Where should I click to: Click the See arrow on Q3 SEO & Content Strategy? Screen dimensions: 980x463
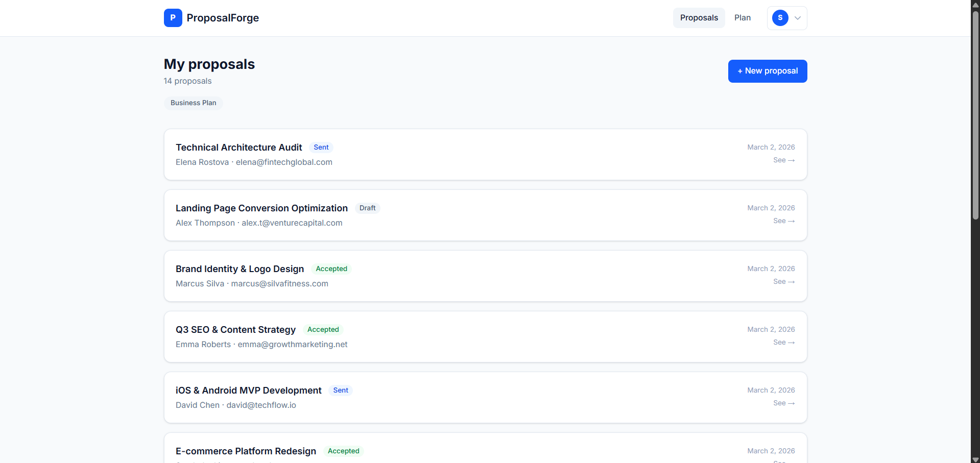[783, 342]
